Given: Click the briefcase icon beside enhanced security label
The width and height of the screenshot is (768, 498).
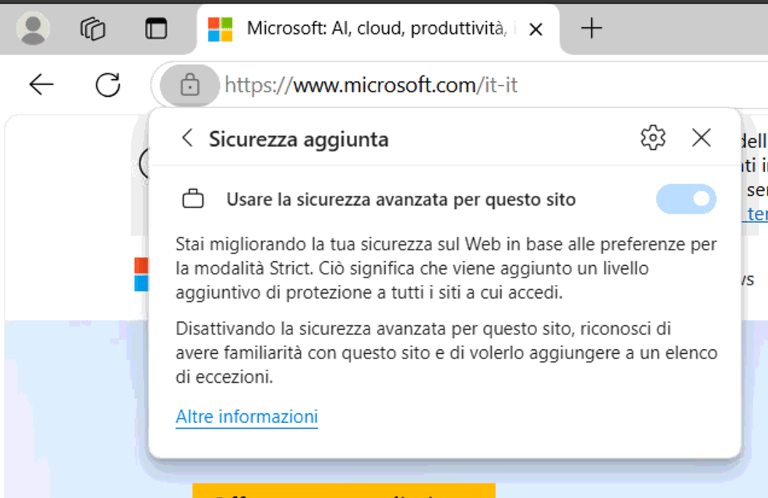Looking at the screenshot, I should [x=193, y=199].
